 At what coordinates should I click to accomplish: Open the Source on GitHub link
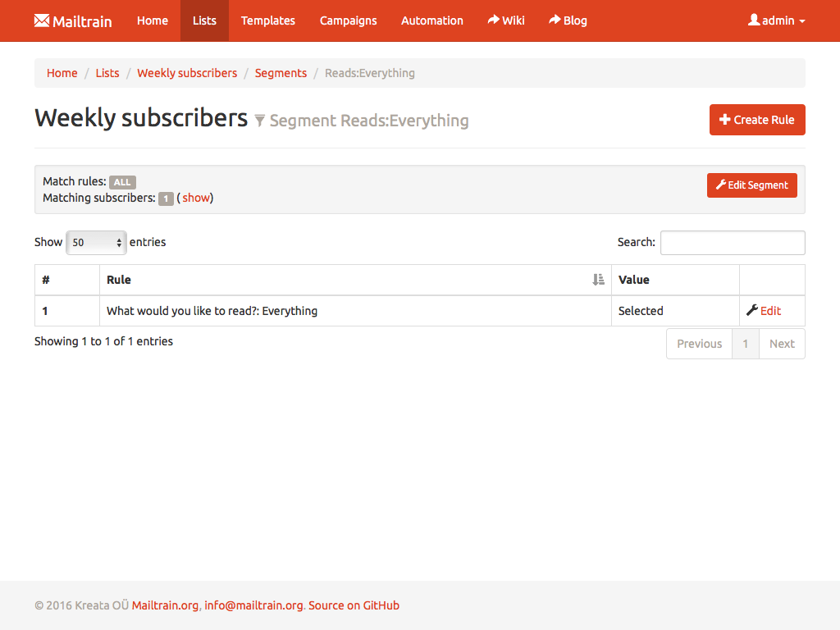[354, 605]
